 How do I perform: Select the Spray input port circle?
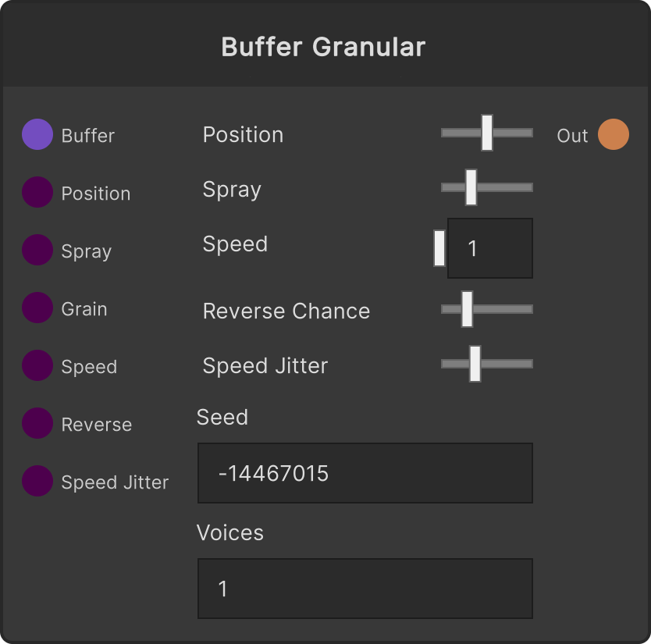(37, 250)
